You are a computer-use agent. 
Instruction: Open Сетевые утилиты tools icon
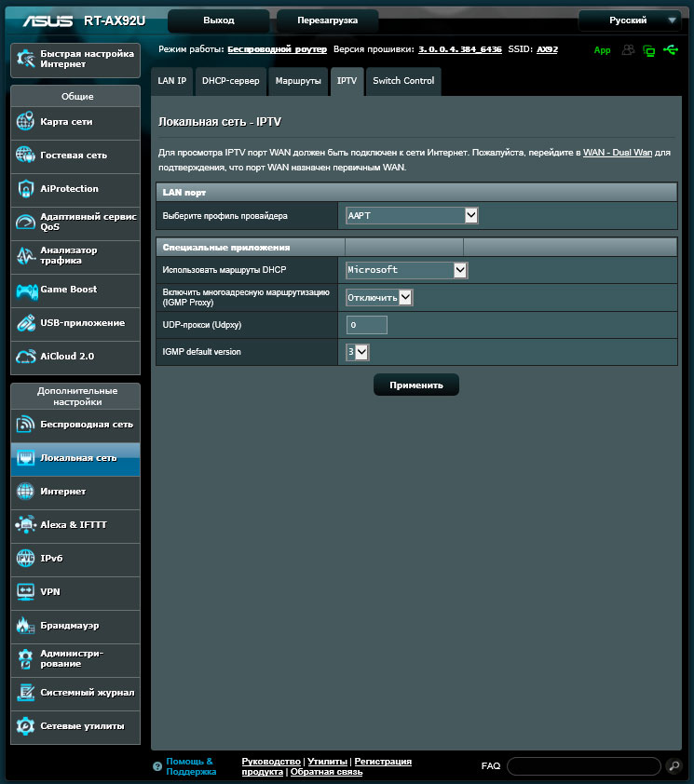(25, 725)
